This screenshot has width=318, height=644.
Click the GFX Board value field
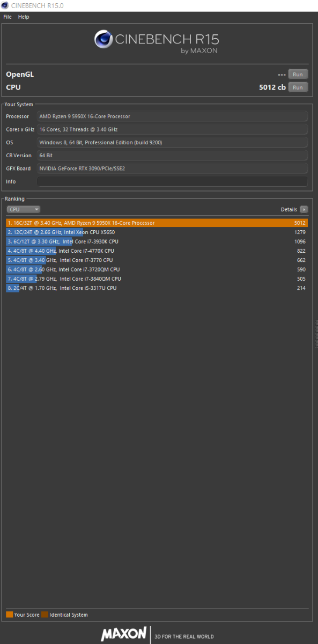pos(173,169)
